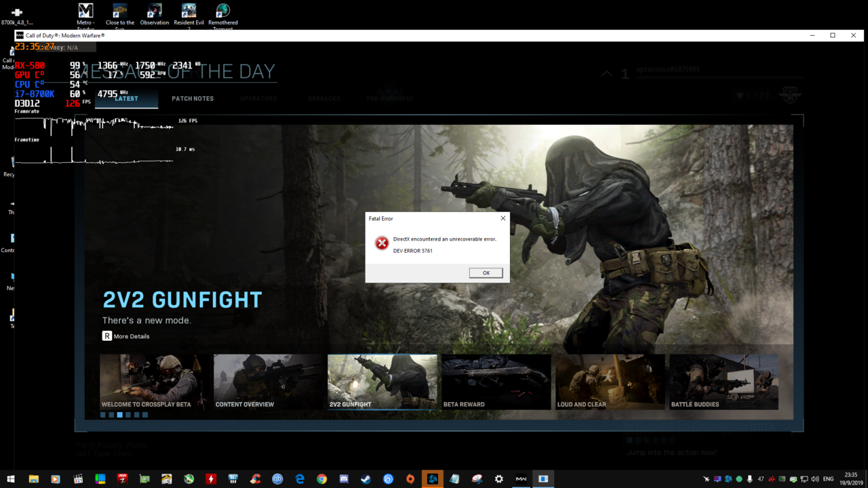868x488 pixels.
Task: Select the Beta Reward thumbnail
Action: (x=496, y=382)
